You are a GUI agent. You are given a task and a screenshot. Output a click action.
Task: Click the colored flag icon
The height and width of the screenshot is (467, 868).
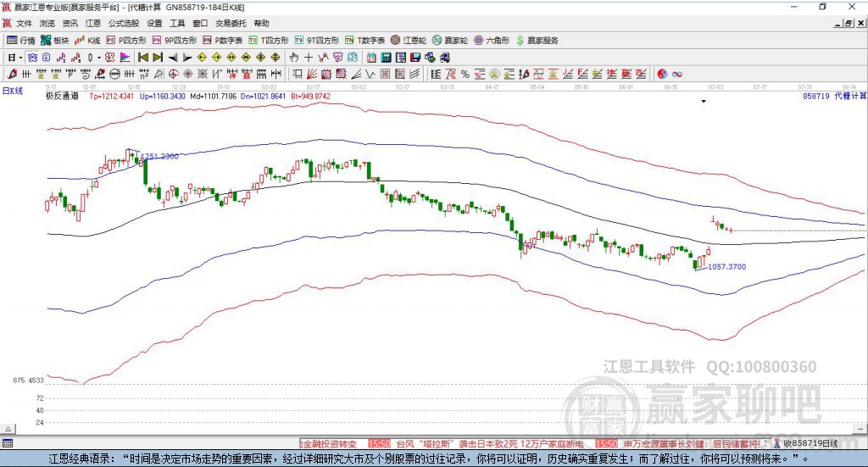click(x=125, y=58)
